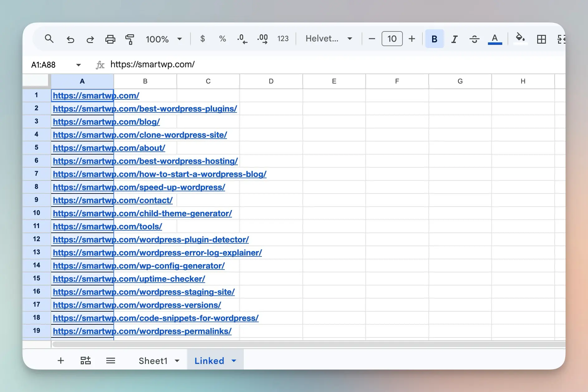Open the smartwp.com/blog/ link
This screenshot has width=588, height=392.
point(106,122)
